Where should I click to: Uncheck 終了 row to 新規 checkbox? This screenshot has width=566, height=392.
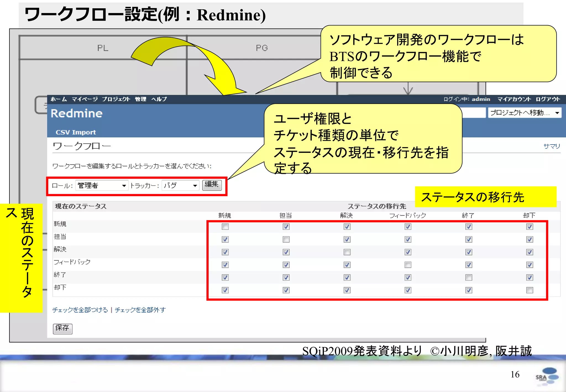pos(225,278)
